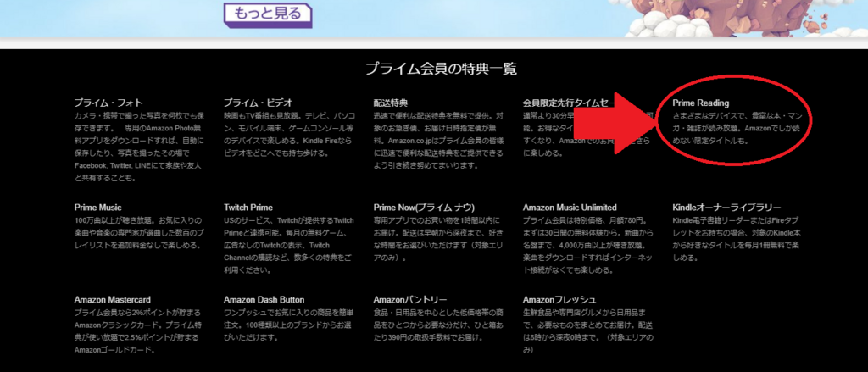Click the Prime Now description 専用アプリでのお買い物
The image size is (868, 372).
click(x=437, y=239)
